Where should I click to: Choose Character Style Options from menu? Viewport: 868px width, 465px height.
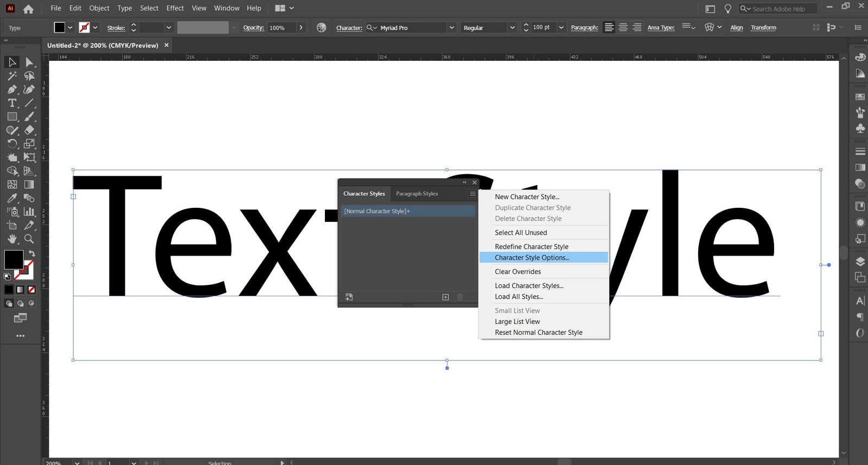544,258
